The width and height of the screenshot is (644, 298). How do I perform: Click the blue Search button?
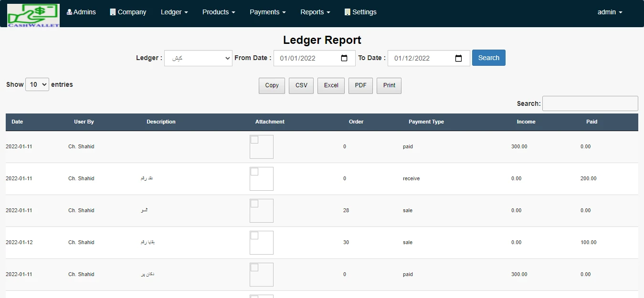[488, 58]
